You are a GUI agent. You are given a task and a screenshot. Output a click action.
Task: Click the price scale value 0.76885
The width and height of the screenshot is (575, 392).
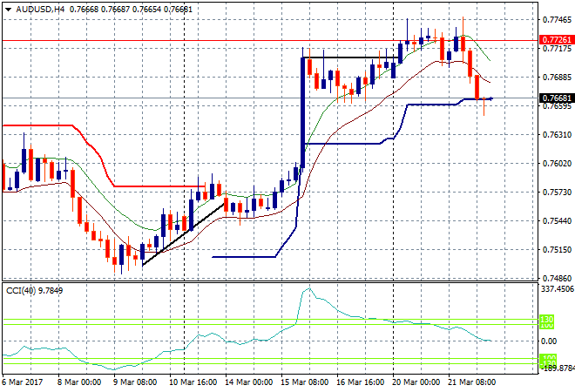[557, 77]
